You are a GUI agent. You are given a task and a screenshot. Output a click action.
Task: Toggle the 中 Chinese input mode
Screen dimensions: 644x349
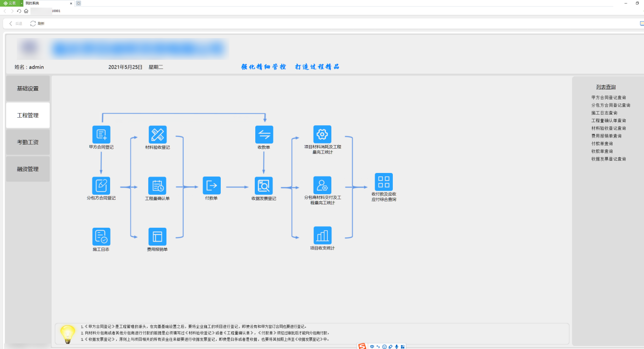(x=372, y=346)
